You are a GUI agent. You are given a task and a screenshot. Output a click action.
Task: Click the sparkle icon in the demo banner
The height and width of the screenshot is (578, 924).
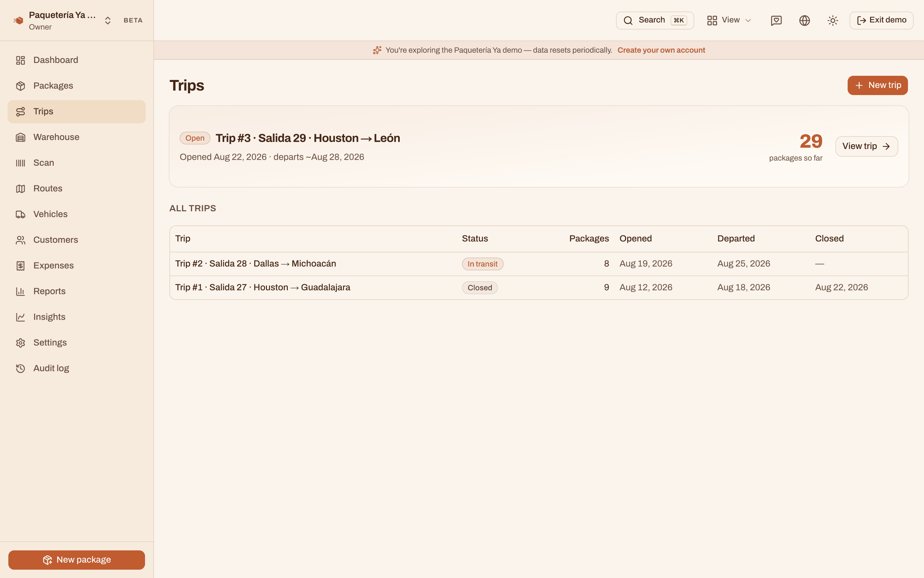[377, 50]
